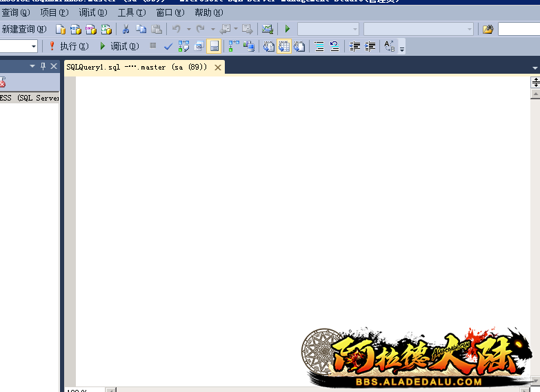540x392 pixels.
Task: Click the Increase indent icon
Action: coord(370,46)
